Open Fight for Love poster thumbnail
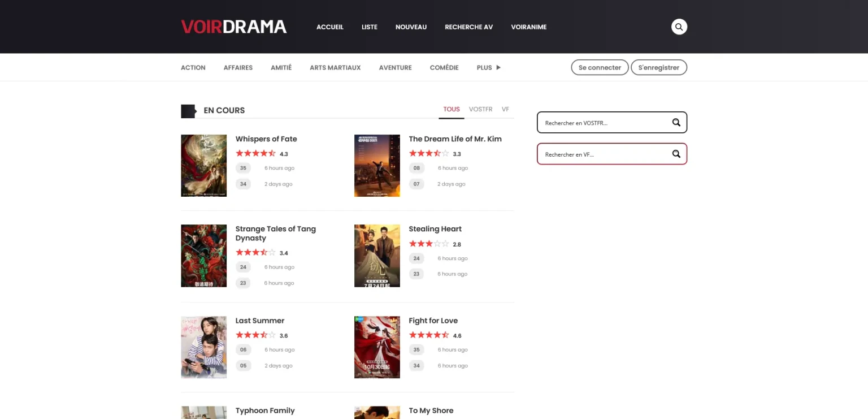Screen dimensions: 868x419 [377, 347]
